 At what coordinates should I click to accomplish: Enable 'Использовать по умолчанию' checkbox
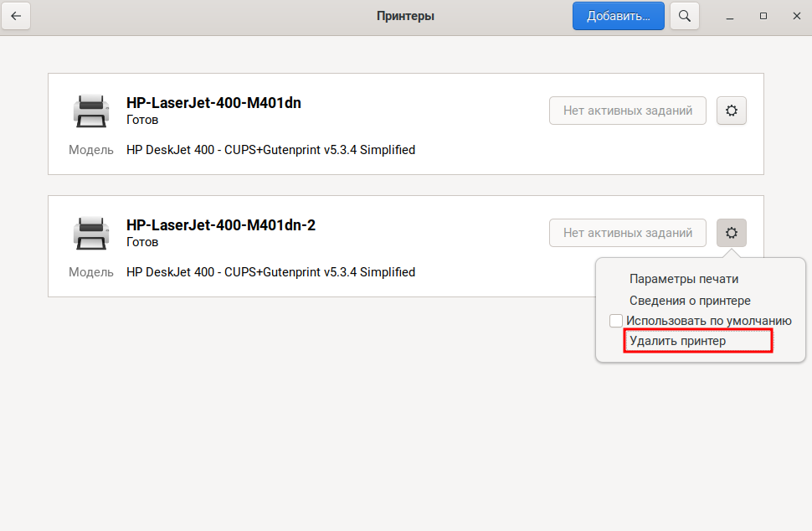pos(616,321)
